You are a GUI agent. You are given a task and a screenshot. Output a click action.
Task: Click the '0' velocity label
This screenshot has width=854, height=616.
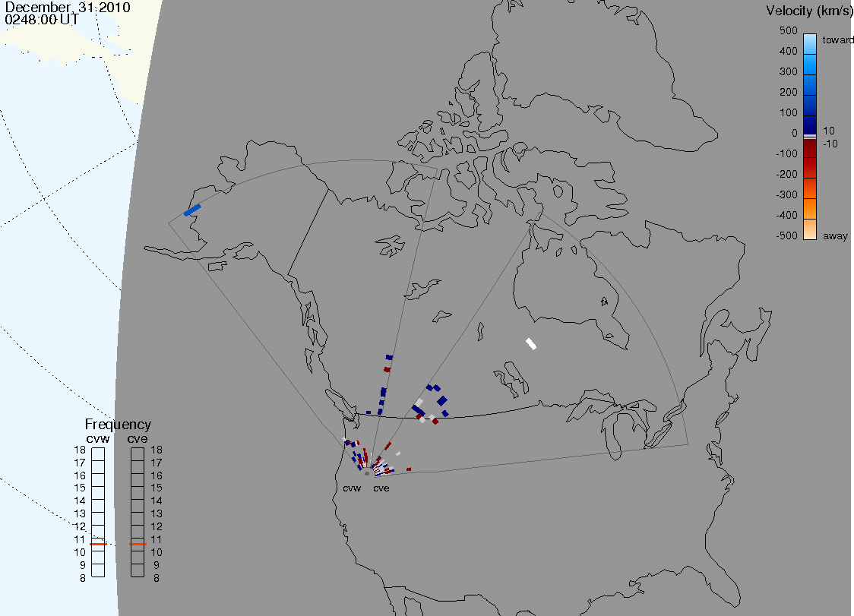pos(795,134)
